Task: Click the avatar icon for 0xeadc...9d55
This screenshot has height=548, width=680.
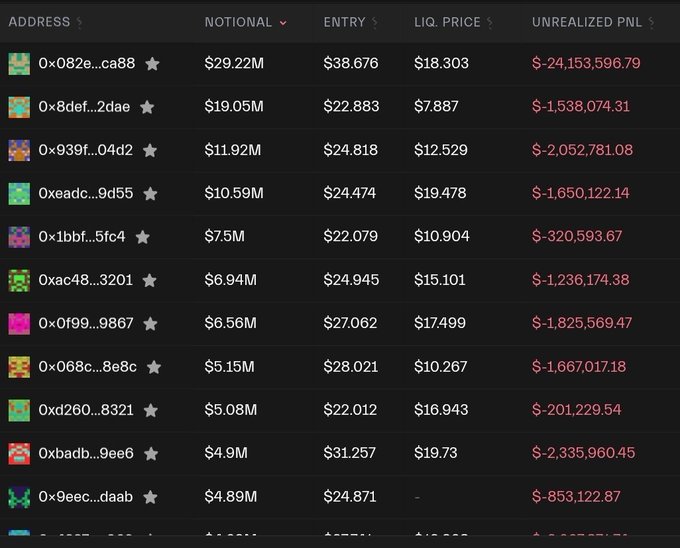Action: click(19, 194)
